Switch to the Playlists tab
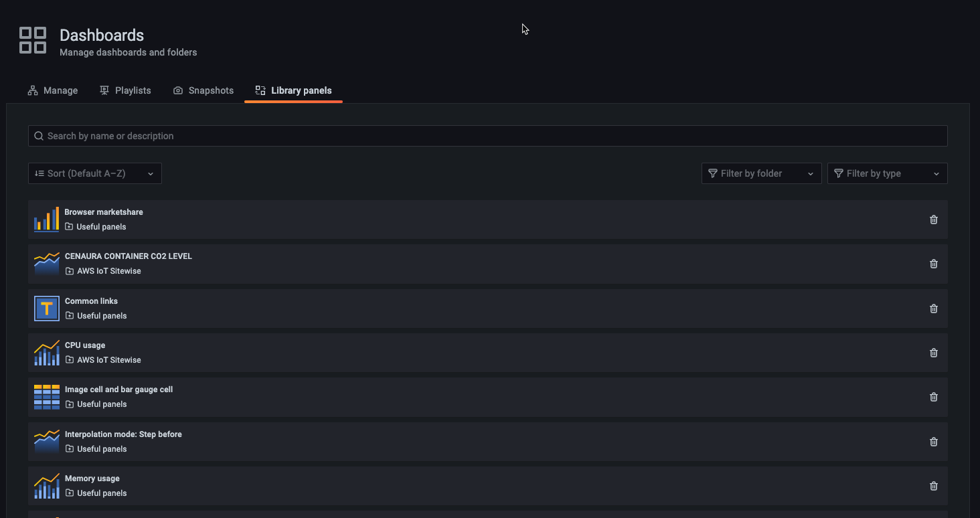The width and height of the screenshot is (980, 518). pos(125,90)
